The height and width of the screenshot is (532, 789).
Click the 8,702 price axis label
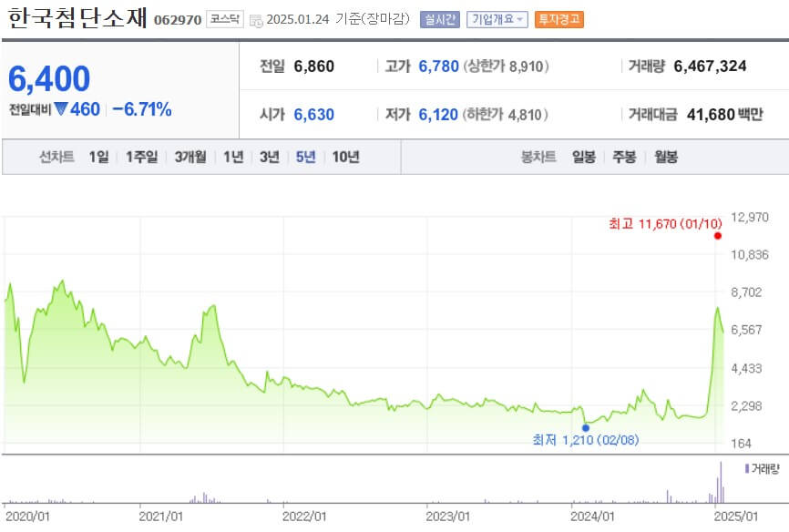pos(746,292)
